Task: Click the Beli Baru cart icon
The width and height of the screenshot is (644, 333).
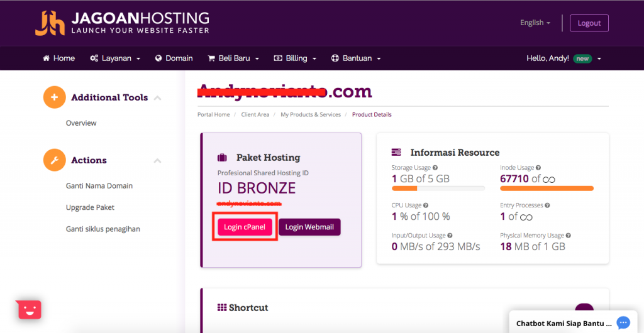Action: 211,58
